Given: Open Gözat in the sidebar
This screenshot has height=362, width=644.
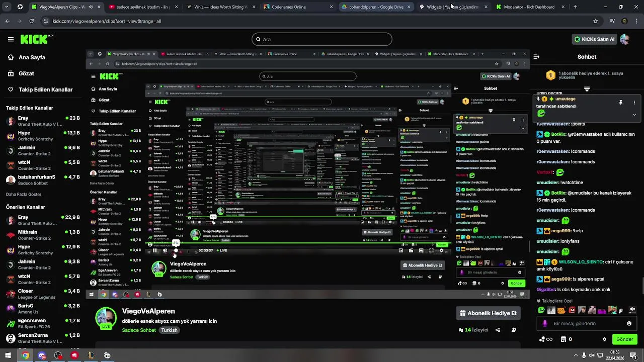Looking at the screenshot, I should [x=26, y=73].
